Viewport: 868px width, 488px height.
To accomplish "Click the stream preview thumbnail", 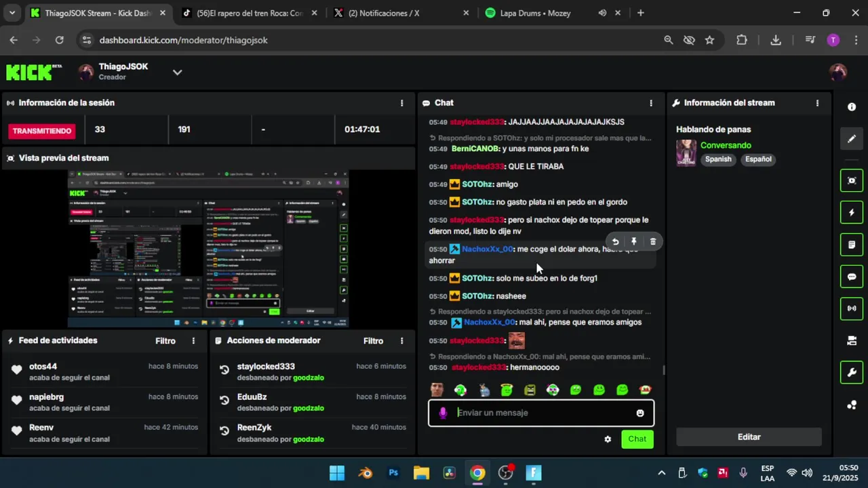I will click(208, 249).
